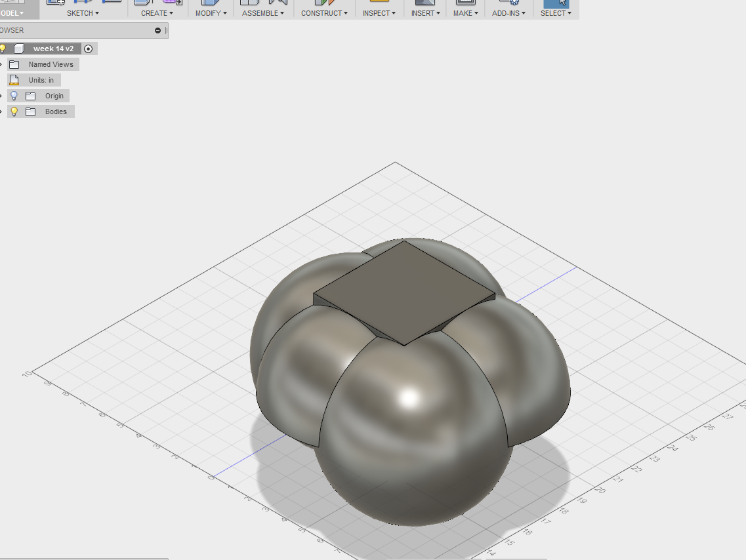Open the INSERT toolbar menu

click(425, 13)
